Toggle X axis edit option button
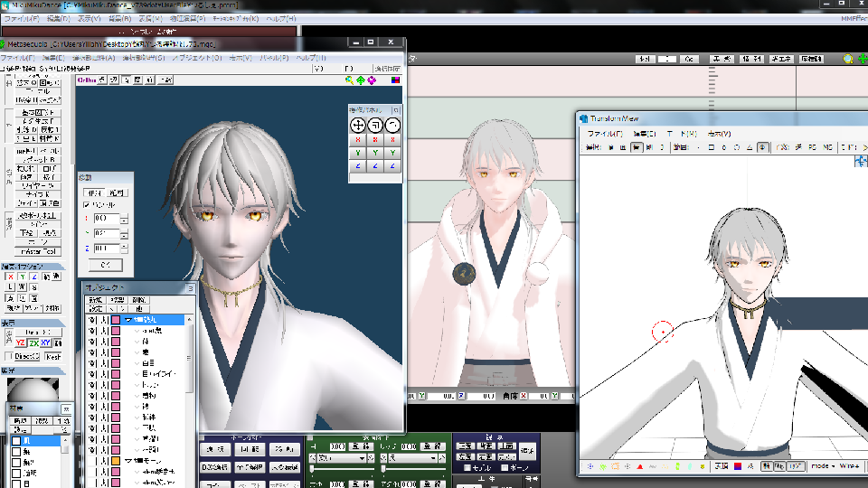 (x=10, y=277)
